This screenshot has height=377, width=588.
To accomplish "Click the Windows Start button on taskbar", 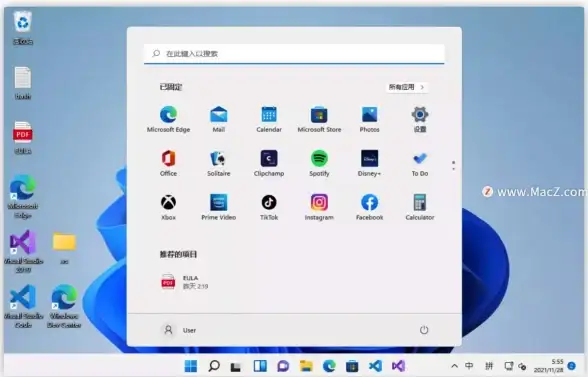I will pyautogui.click(x=191, y=366).
